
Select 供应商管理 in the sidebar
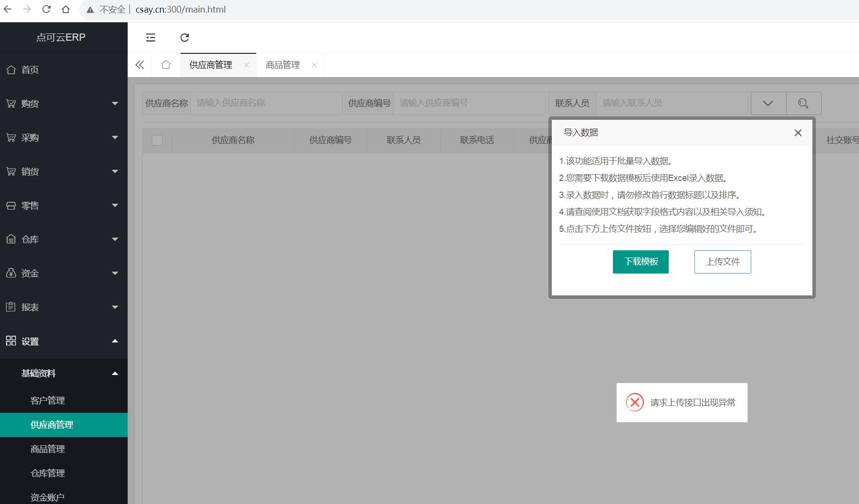[x=64, y=425]
